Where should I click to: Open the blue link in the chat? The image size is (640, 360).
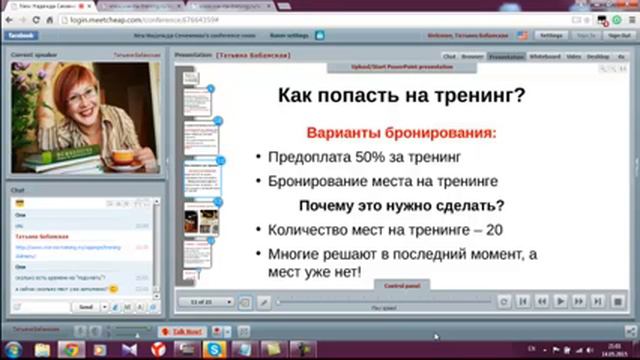(x=68, y=251)
